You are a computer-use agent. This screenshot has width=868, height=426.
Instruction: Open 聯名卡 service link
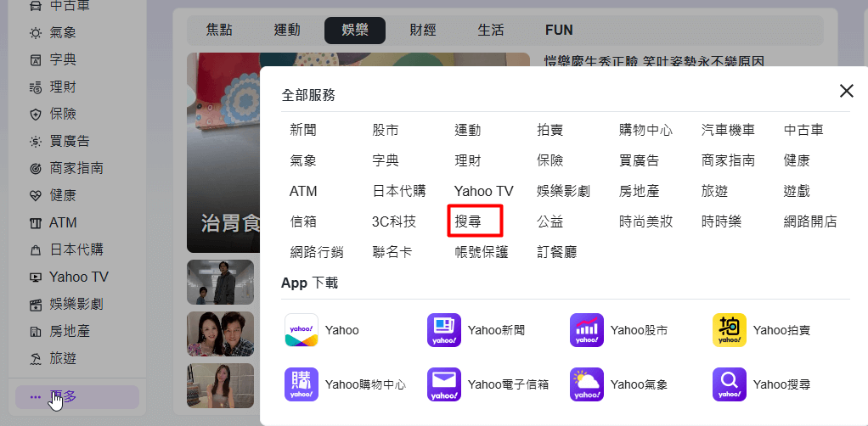click(392, 253)
